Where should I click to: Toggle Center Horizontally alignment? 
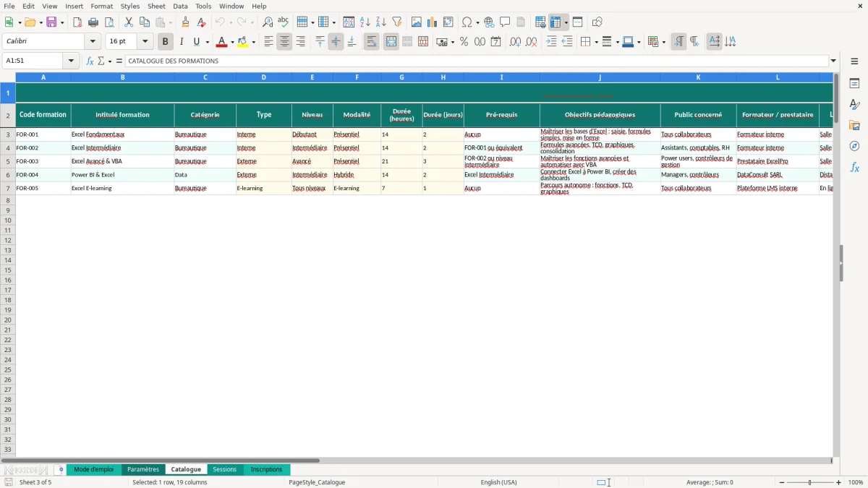tap(284, 42)
